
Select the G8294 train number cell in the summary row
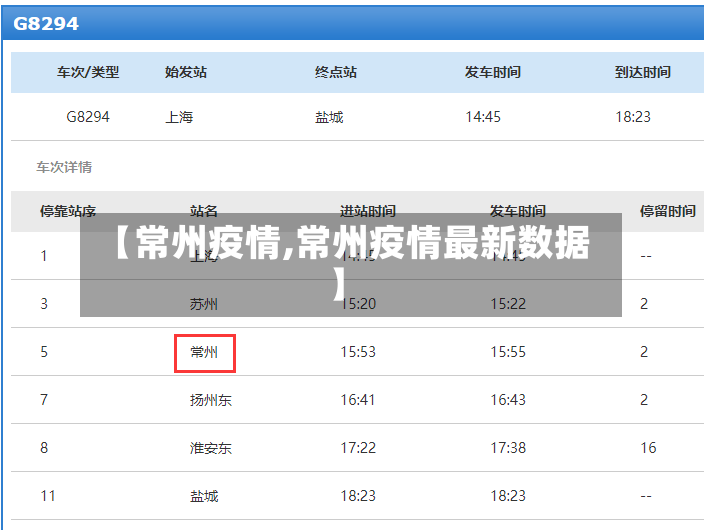(x=88, y=117)
